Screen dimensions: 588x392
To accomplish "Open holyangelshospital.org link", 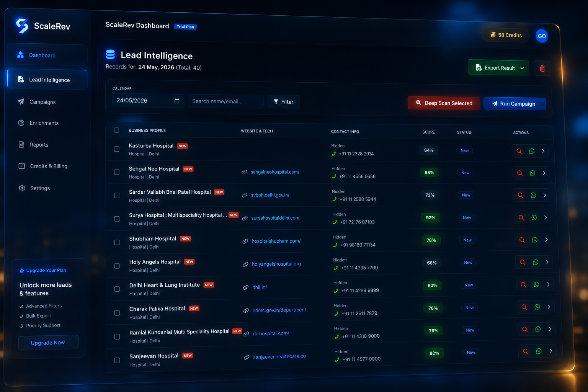I will pyautogui.click(x=276, y=264).
